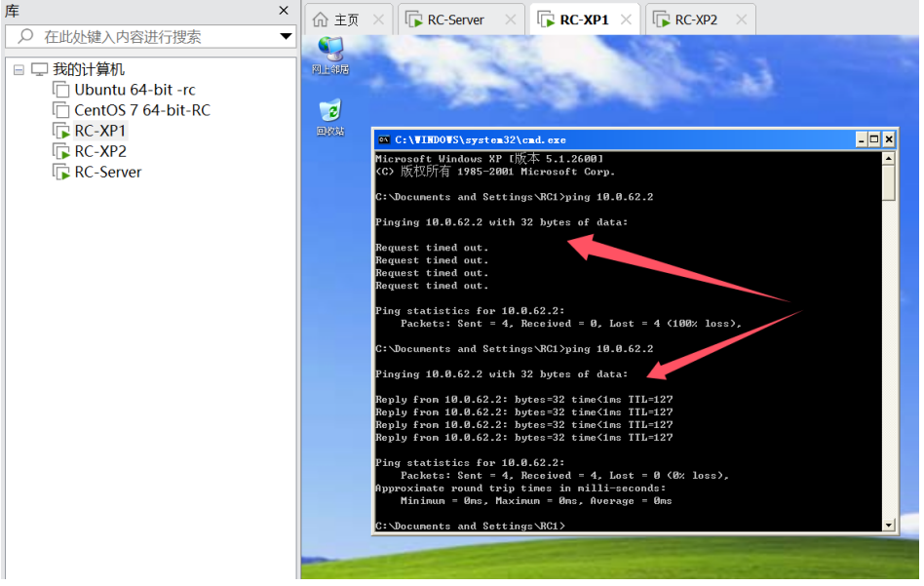Collapse the 我的计算机 tree node

[x=19, y=70]
